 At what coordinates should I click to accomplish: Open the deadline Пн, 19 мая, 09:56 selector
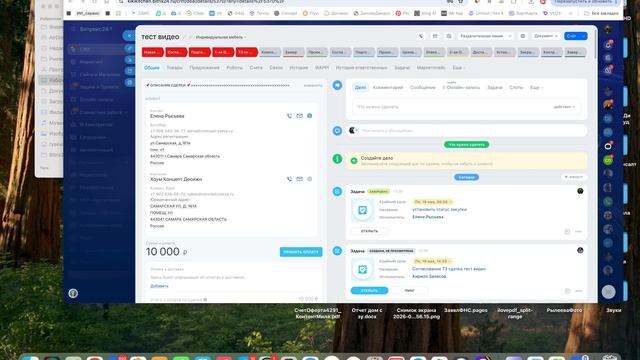coord(432,202)
